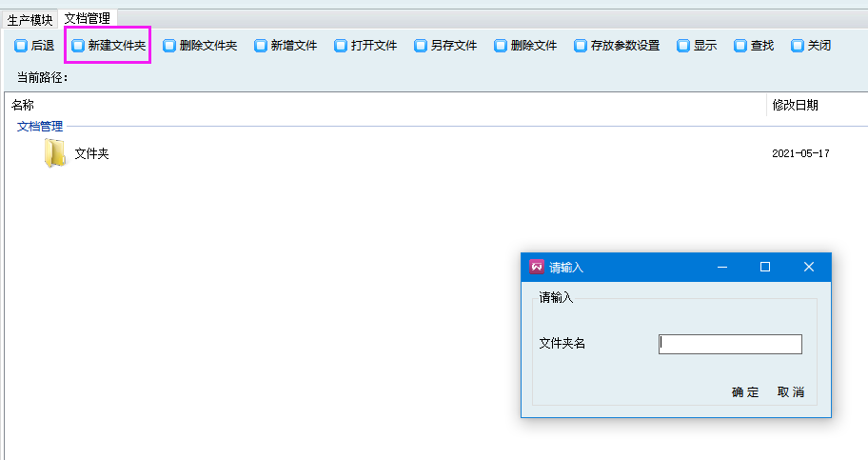Screen dimensions: 868x460
Task: Select the 文档管理 tab
Action: [x=87, y=18]
